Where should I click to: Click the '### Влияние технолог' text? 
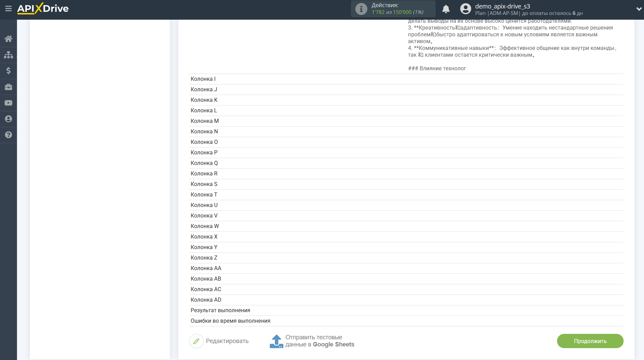437,69
